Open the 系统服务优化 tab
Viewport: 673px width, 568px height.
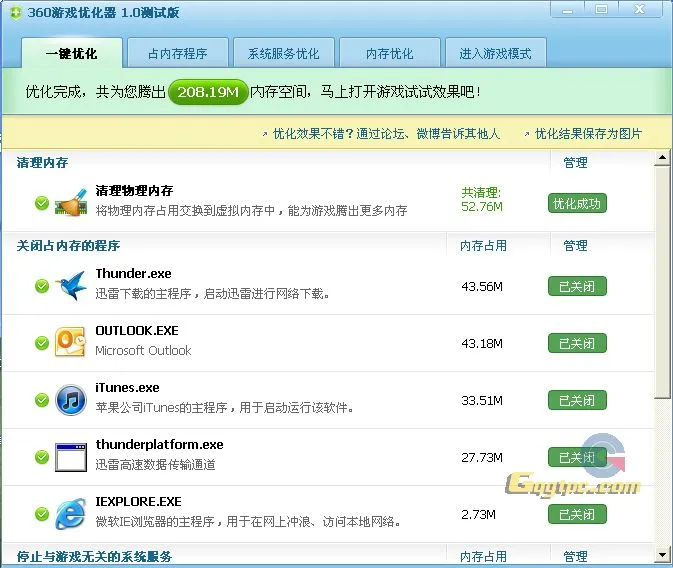pos(283,53)
